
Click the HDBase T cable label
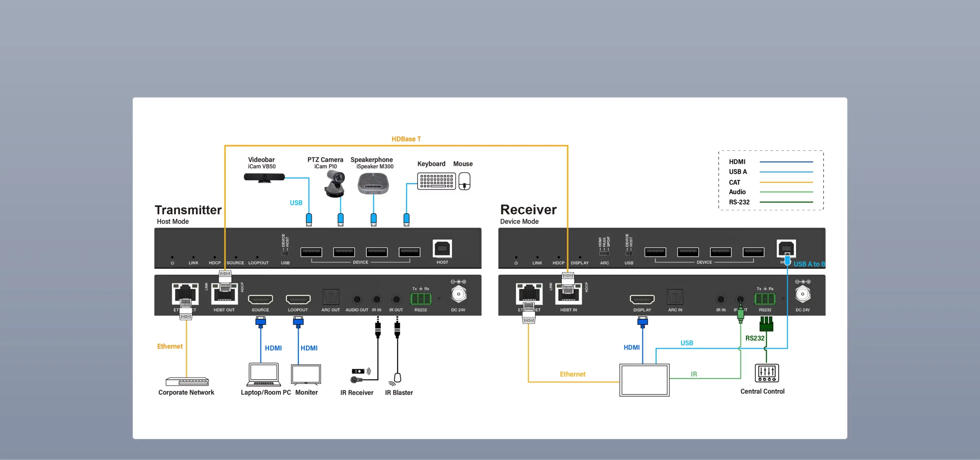click(406, 139)
